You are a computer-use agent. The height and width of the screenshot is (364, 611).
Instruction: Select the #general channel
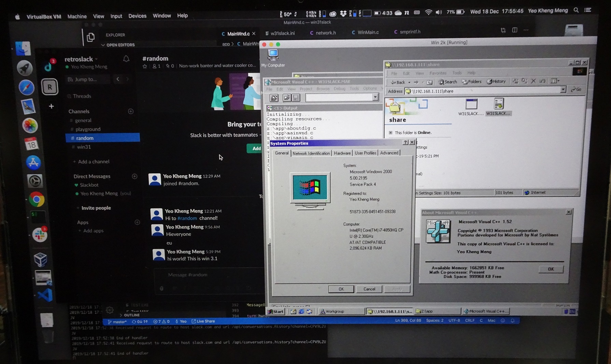click(83, 120)
